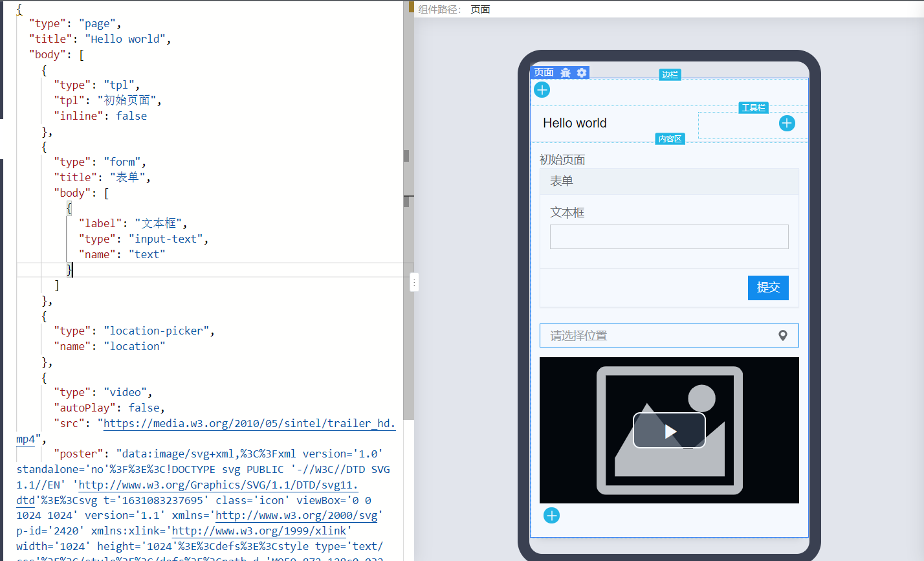Viewport: 924px width, 561px height.
Task: Focus the 文本框 text input
Action: click(x=669, y=237)
